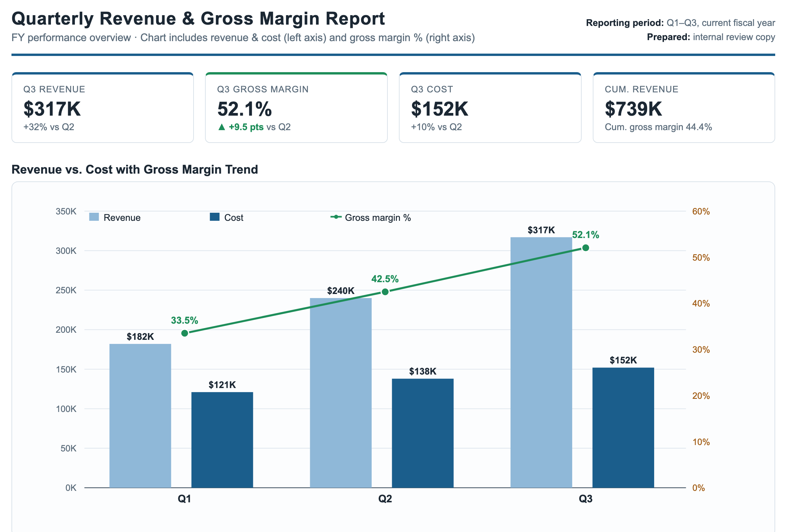The width and height of the screenshot is (787, 532).
Task: Click the 10% right axis tick label
Action: [x=701, y=442]
